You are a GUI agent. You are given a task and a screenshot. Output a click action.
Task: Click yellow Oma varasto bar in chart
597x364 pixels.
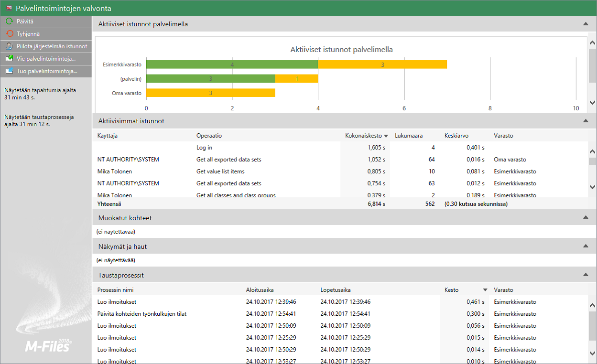210,93
